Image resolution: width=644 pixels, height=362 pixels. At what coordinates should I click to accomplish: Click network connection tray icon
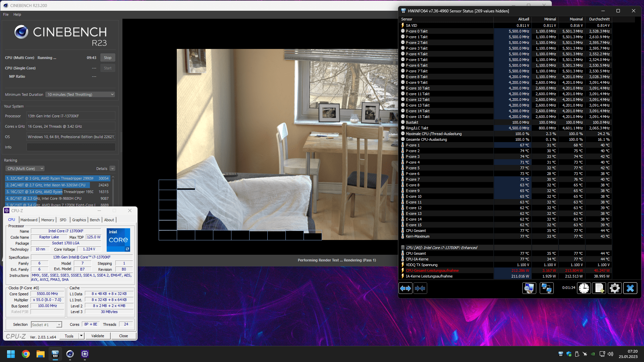tap(602, 354)
